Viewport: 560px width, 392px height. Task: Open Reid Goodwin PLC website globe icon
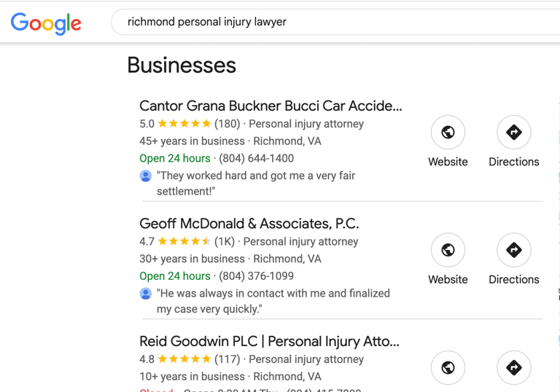(x=448, y=368)
